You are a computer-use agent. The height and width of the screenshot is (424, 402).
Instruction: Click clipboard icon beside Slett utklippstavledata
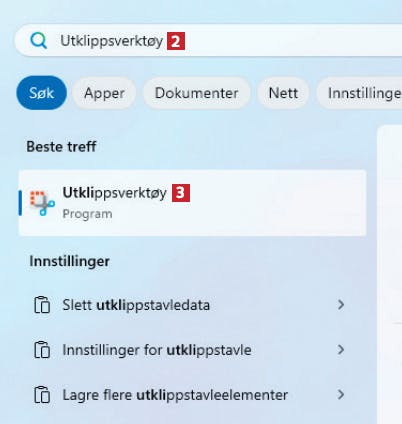pos(42,305)
